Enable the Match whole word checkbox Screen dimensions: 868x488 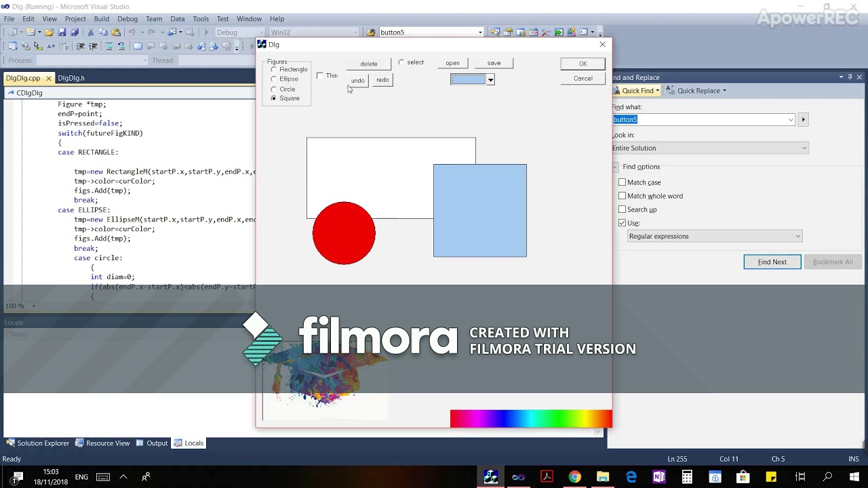622,196
